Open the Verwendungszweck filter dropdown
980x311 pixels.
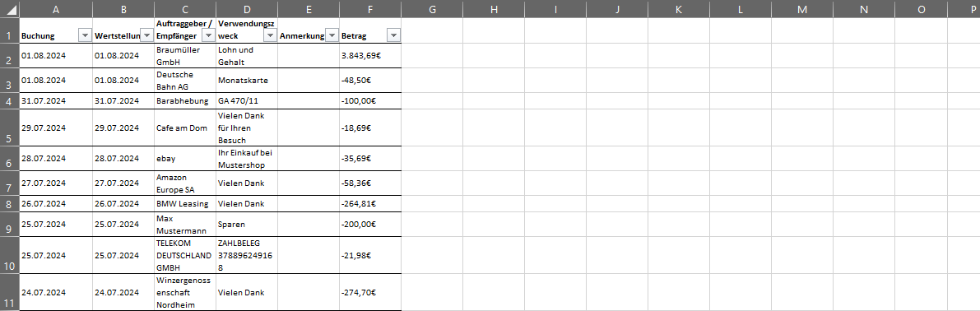pyautogui.click(x=270, y=36)
